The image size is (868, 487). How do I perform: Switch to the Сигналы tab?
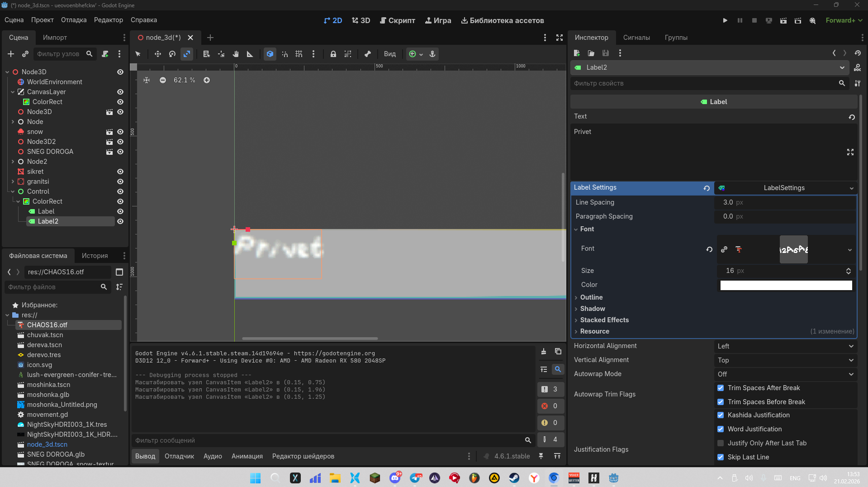(x=636, y=38)
